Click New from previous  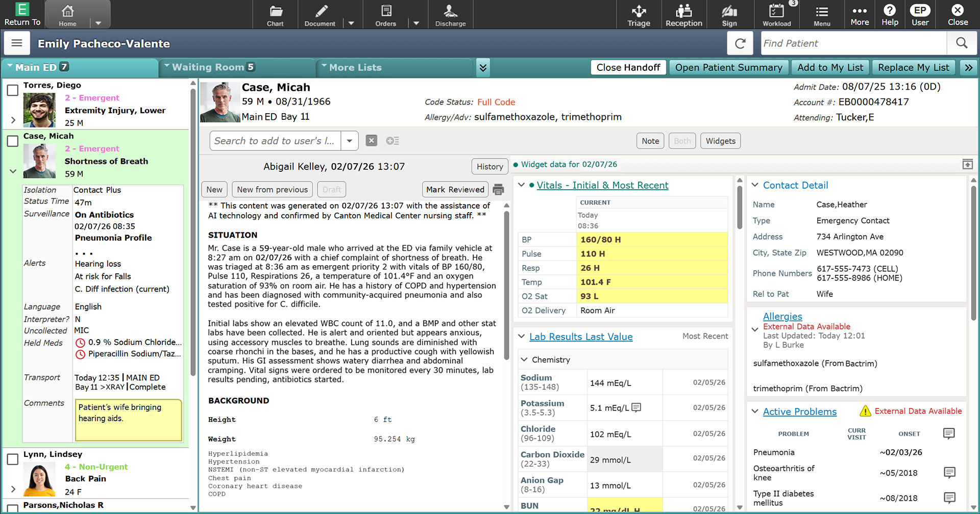click(x=273, y=189)
